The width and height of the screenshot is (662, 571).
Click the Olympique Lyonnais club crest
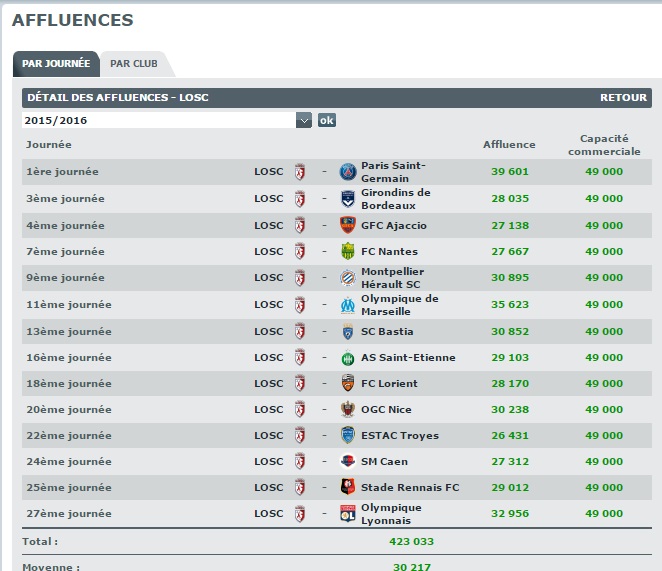pos(348,514)
